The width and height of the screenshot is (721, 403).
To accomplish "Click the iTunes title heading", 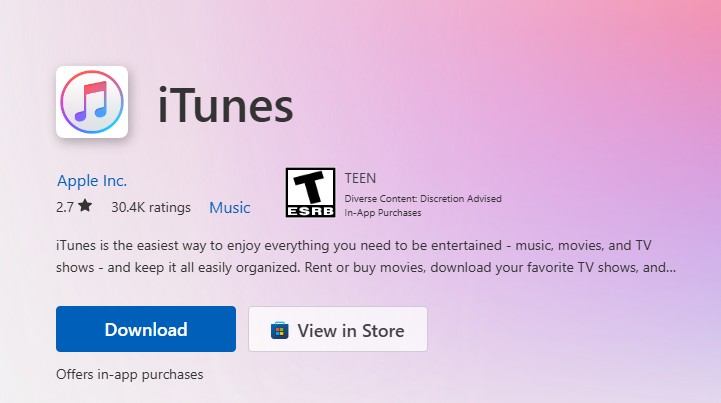I will coord(225,104).
